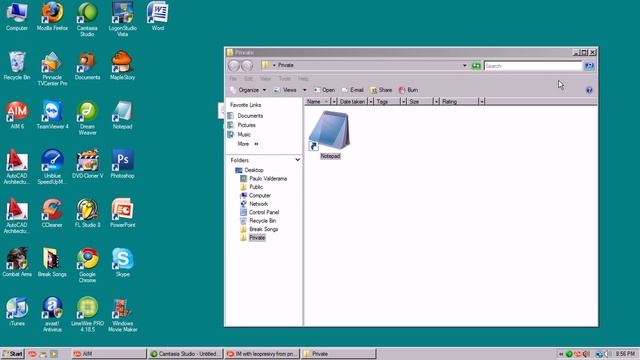Open the Tags column filter dropdown
Screen dimensions: 640x360
(403, 102)
